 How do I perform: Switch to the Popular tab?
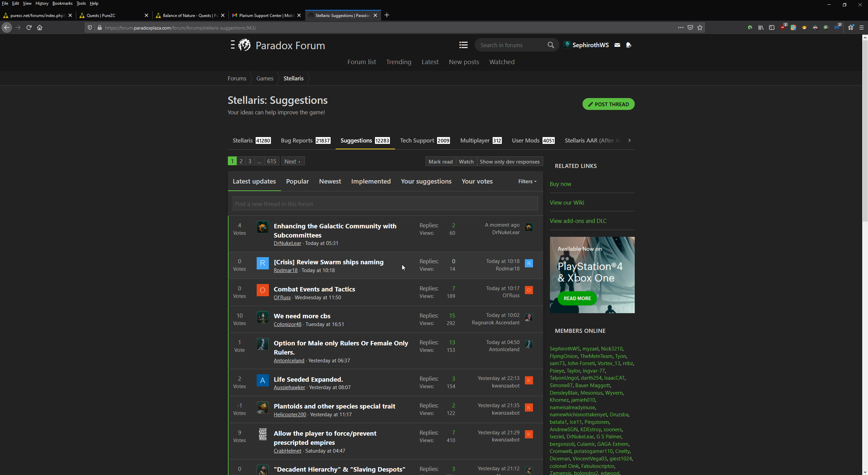point(297,182)
